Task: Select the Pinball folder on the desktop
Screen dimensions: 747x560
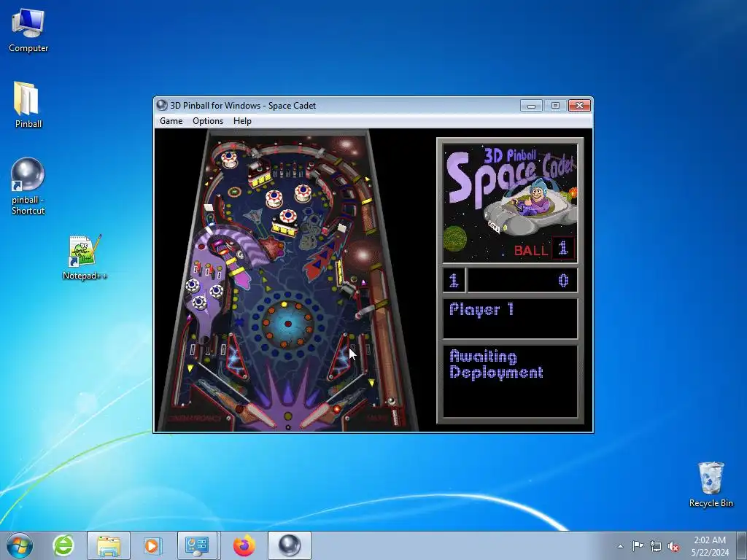Action: point(28,105)
